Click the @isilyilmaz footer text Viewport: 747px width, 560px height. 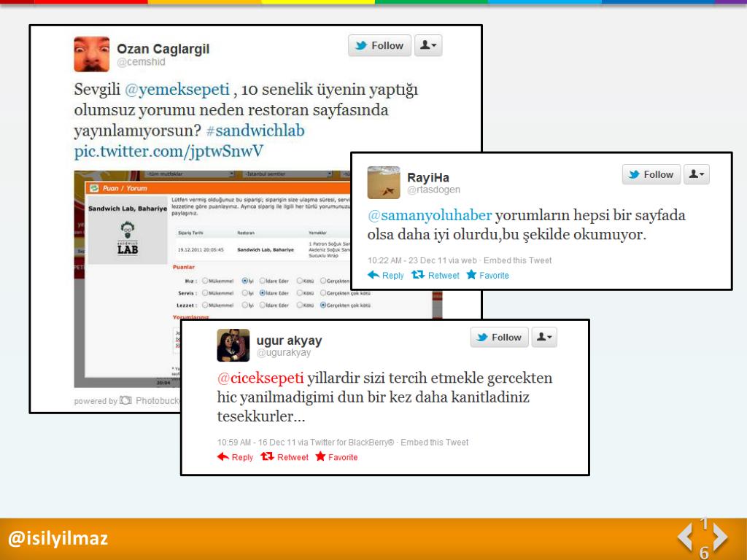click(58, 539)
